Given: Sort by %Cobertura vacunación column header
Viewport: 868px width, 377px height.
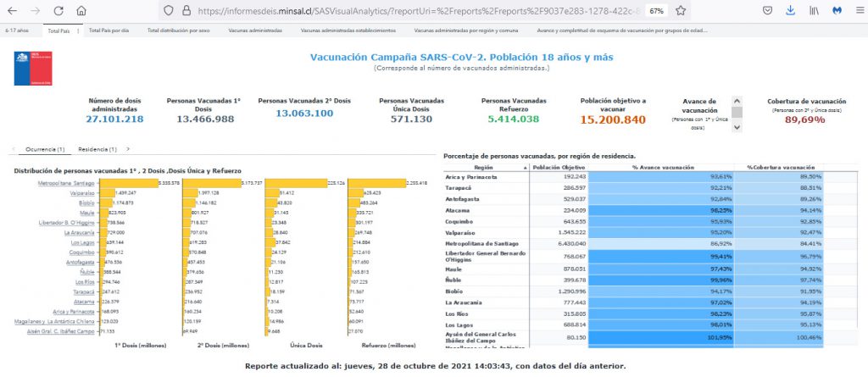Looking at the screenshot, I should [778, 167].
